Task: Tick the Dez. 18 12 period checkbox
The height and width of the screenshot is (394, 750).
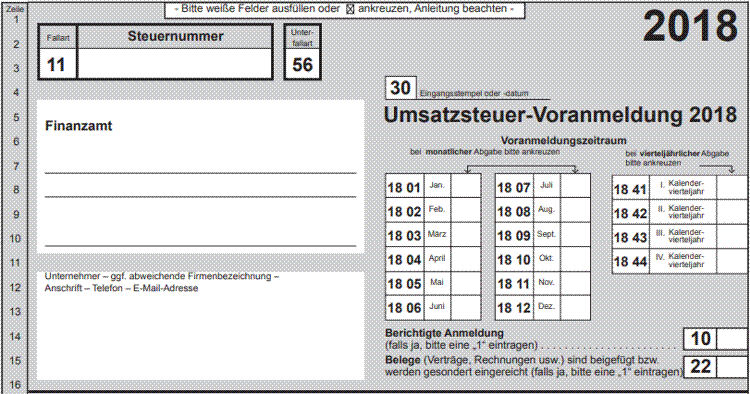Action: pyautogui.click(x=575, y=307)
